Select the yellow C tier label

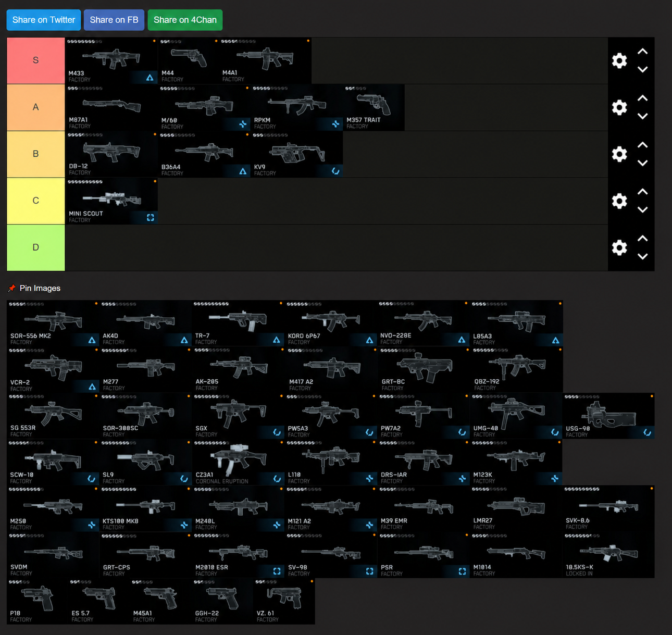[36, 201]
